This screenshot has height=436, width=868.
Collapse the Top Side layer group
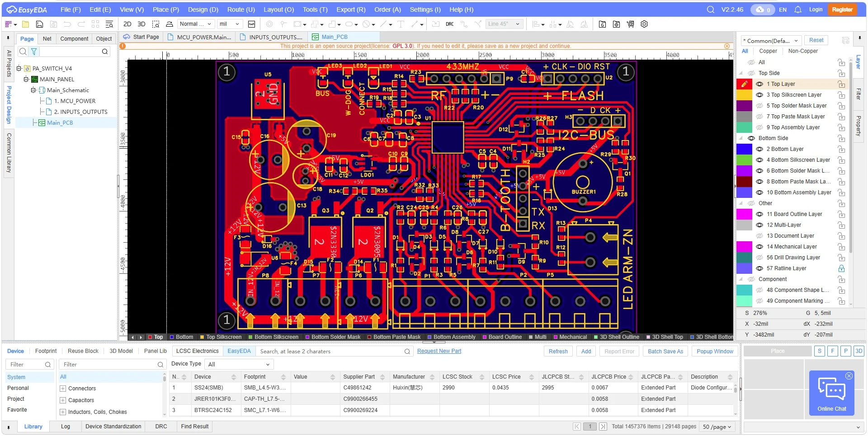741,73
